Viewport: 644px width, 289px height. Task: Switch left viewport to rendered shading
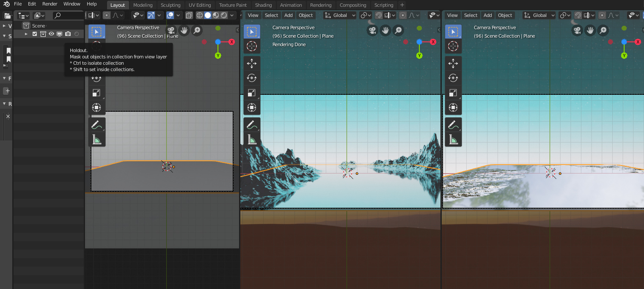pyautogui.click(x=224, y=15)
